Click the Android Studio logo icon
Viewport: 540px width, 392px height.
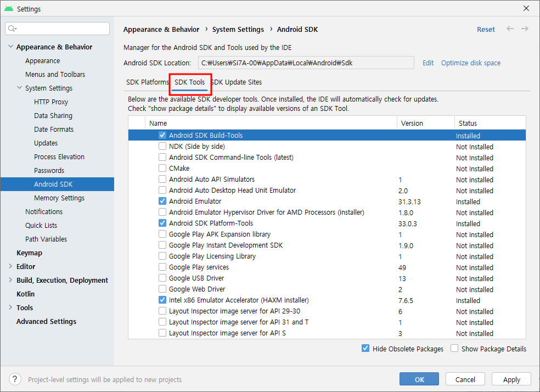point(9,9)
